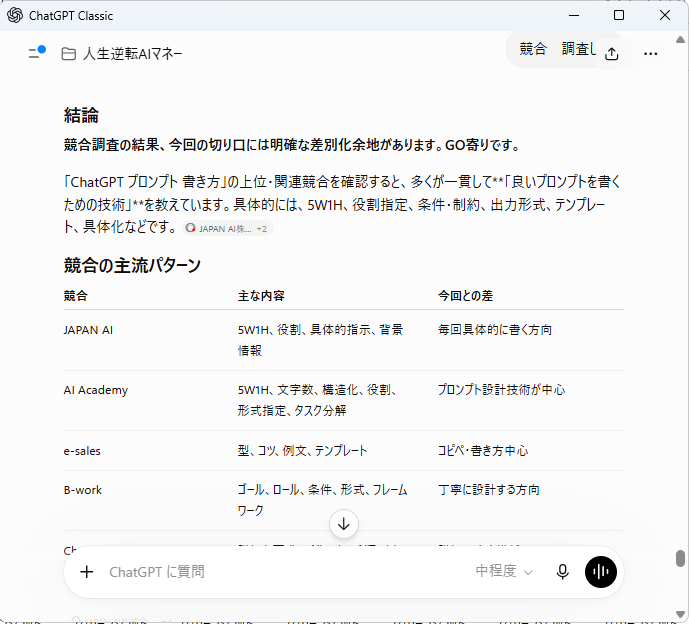
Task: Click 毎回具体的に書く方向 cell
Action: tap(495, 330)
